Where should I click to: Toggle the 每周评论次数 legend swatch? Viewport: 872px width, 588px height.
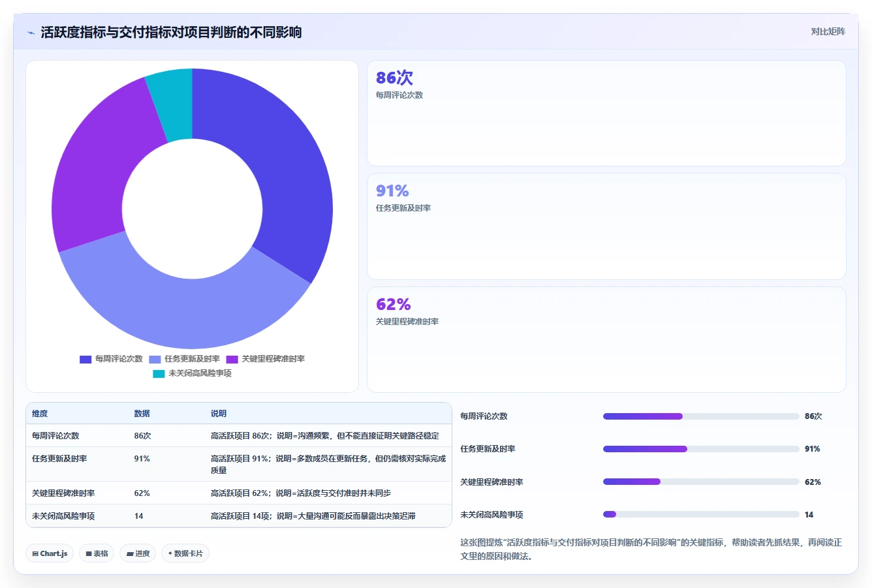[86, 360]
